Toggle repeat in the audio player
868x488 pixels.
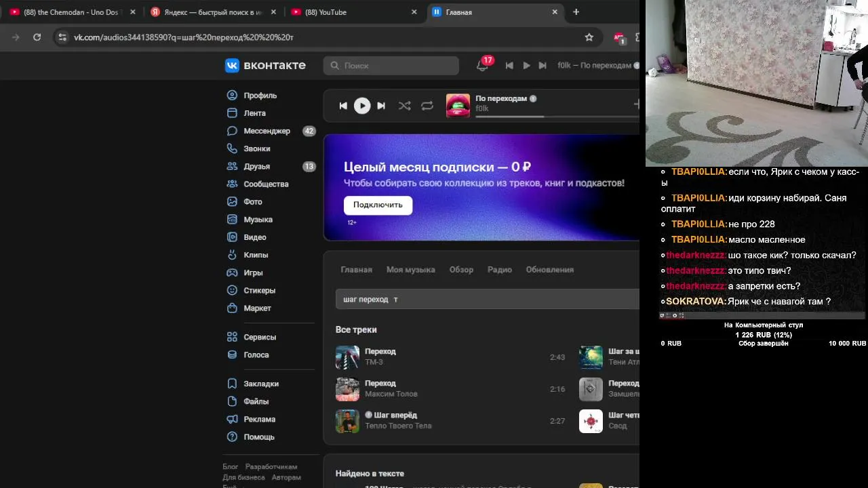tap(427, 106)
